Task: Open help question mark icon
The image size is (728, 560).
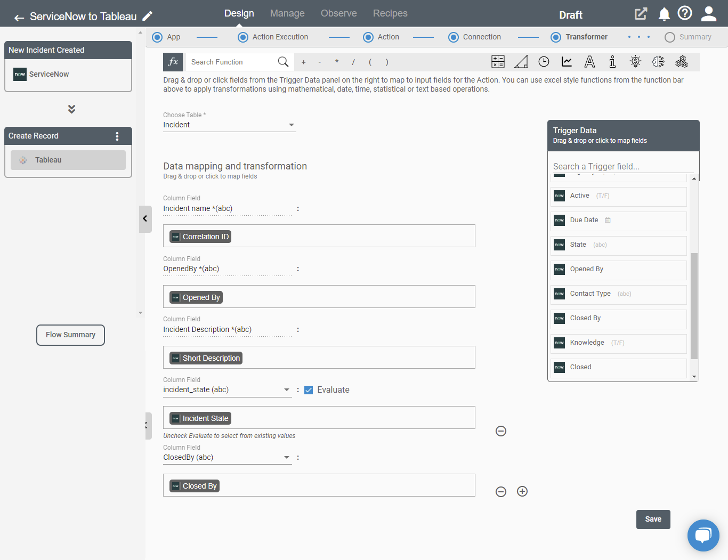Action: (685, 13)
